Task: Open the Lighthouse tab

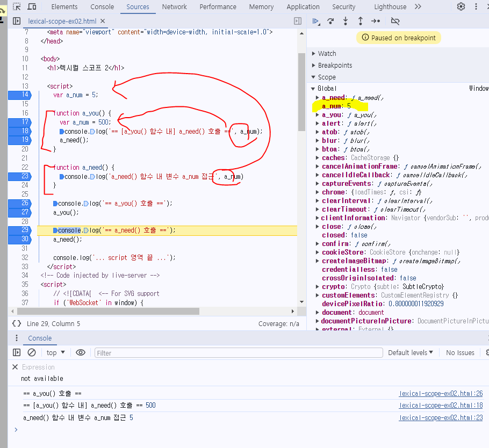Action: click(390, 6)
